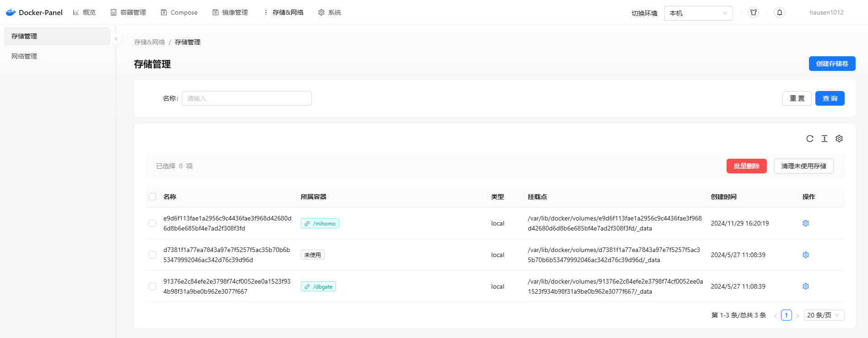Viewport: 868px width, 338px height.
Task: Open the 容器管理 menu
Action: [128, 12]
